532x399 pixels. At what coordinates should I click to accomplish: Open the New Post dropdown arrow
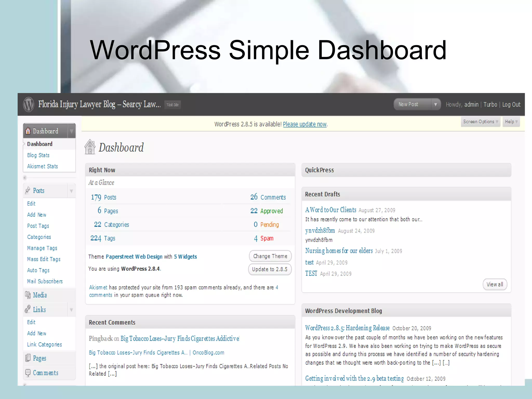[436, 104]
